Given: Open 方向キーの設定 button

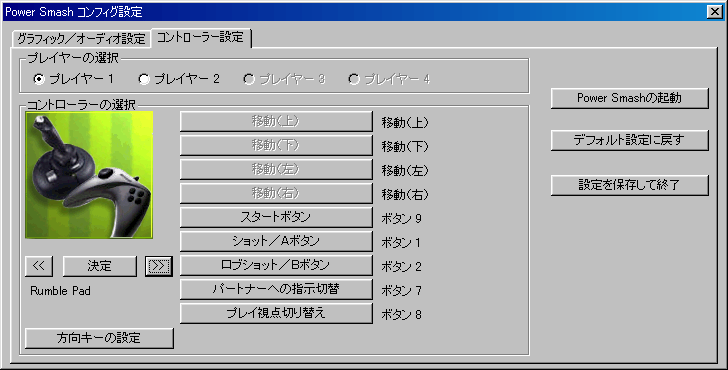Looking at the screenshot, I should click(x=99, y=338).
